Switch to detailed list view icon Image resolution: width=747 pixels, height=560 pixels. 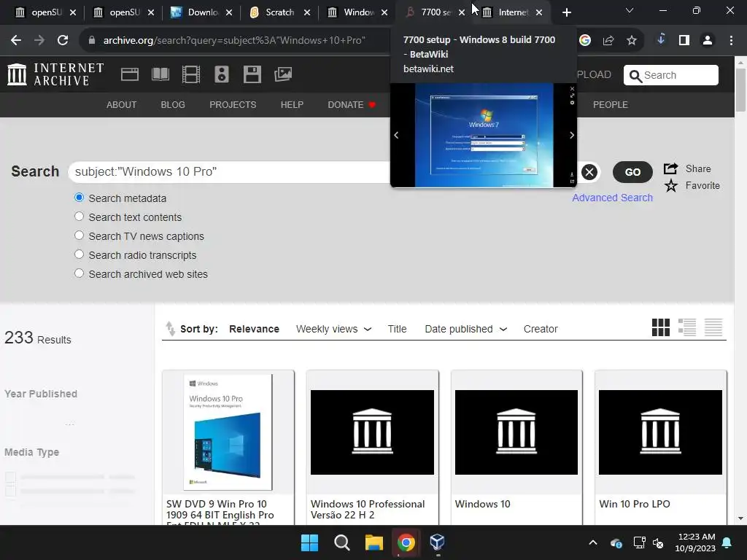click(687, 327)
